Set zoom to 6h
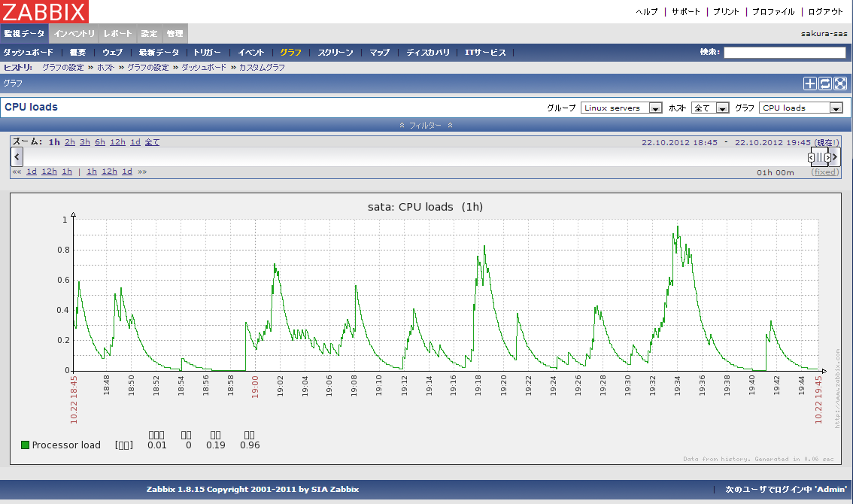The image size is (853, 504). click(x=100, y=142)
